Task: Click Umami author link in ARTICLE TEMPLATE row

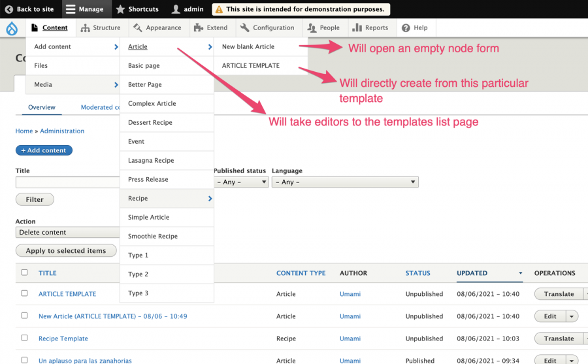Action: 350,294
